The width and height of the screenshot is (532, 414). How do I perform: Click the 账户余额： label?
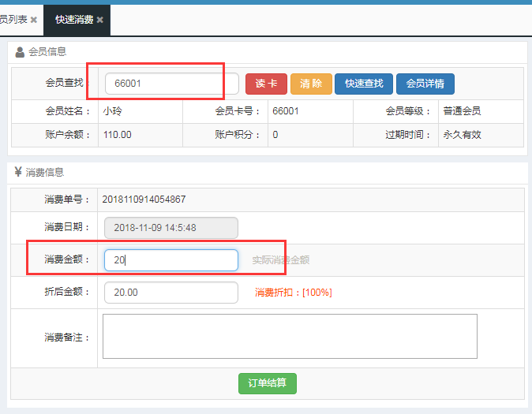(x=68, y=135)
